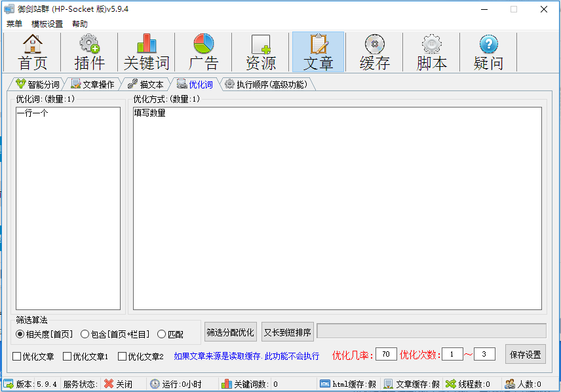Click the html缓存 status icon
Image resolution: width=561 pixels, height=392 pixels.
click(x=325, y=383)
